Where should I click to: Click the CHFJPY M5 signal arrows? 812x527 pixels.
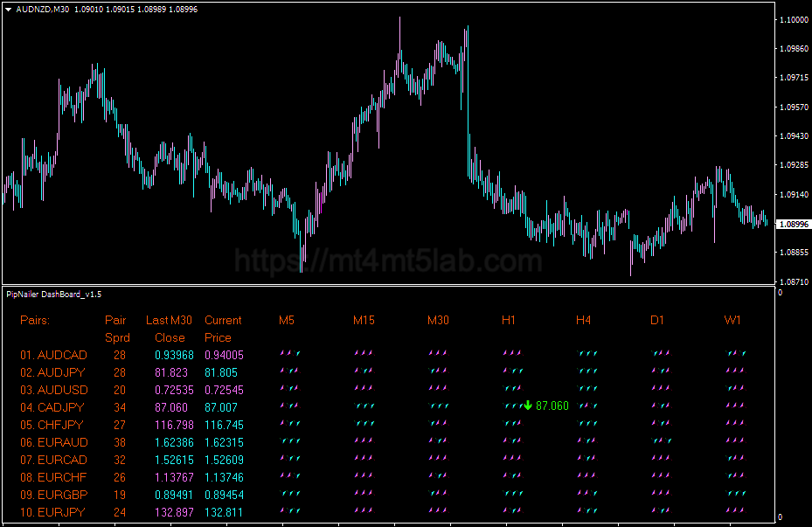[290, 423]
